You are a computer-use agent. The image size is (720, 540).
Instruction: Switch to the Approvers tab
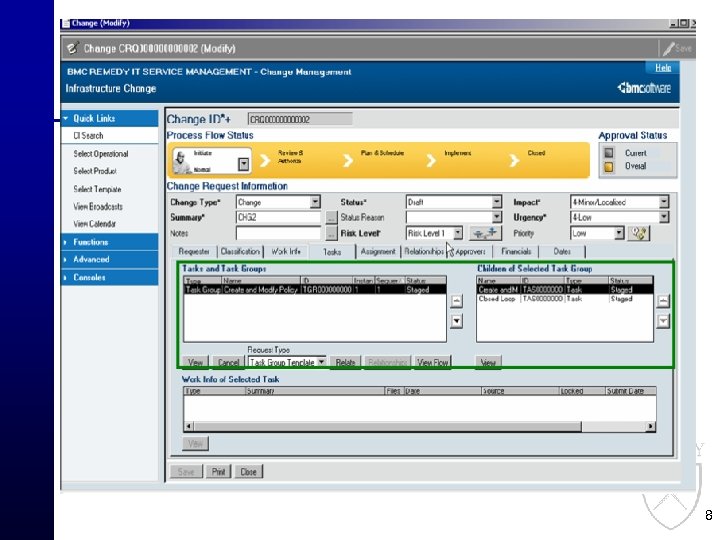[470, 252]
